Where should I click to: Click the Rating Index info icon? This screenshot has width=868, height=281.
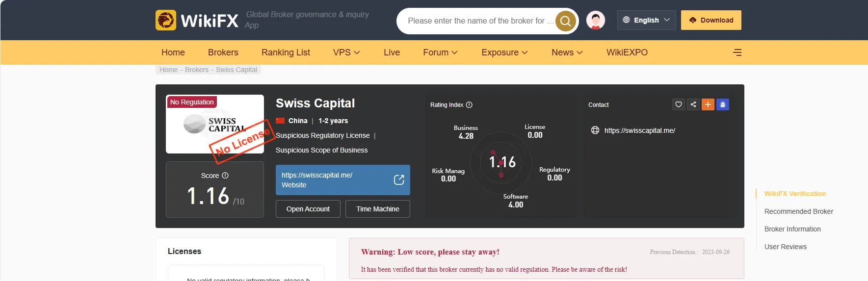coord(469,105)
